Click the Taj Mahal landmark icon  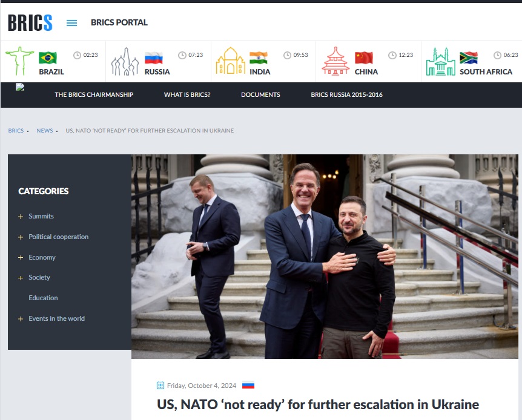(x=231, y=61)
